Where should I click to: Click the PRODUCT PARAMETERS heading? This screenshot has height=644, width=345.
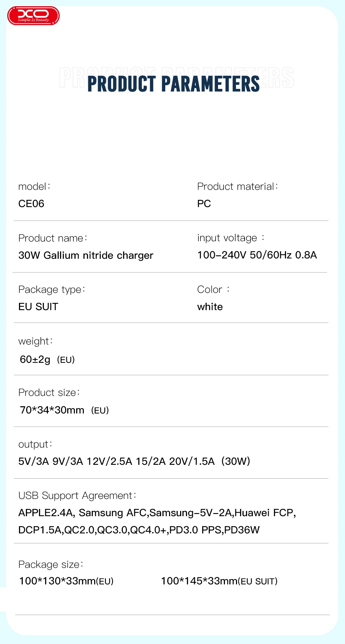(x=173, y=84)
